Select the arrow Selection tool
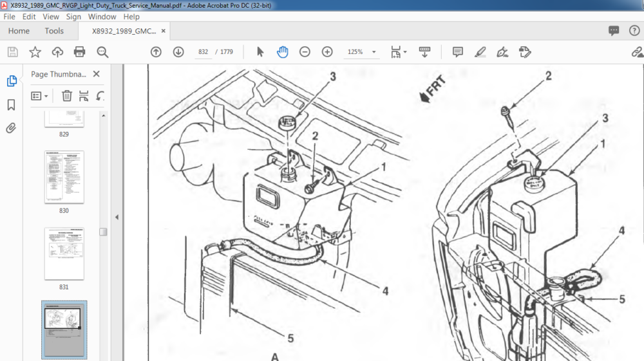644x361 pixels. click(260, 52)
